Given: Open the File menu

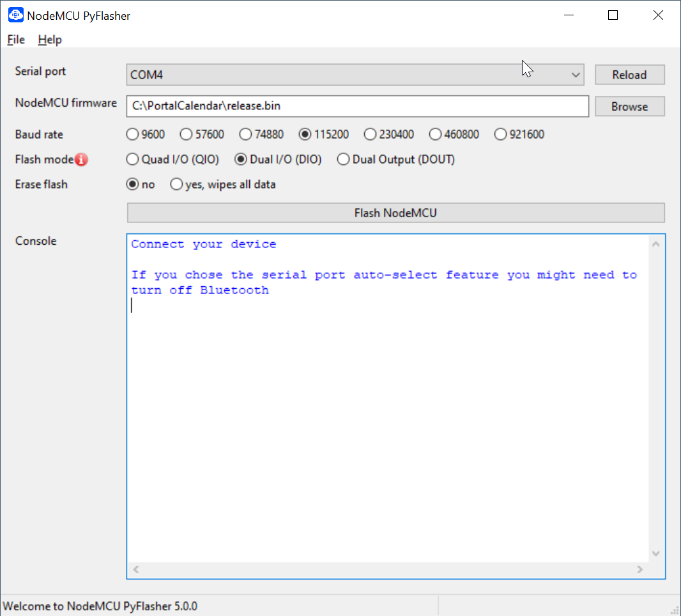Looking at the screenshot, I should pyautogui.click(x=16, y=40).
